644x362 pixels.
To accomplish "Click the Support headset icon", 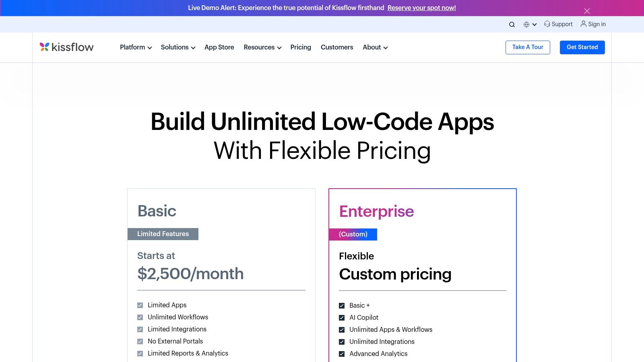I will [x=547, y=24].
